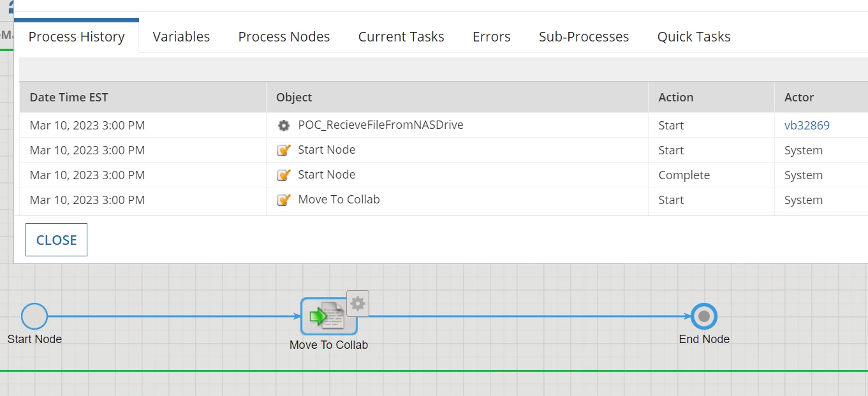Click the task icon in Start Node Complete row
Viewport: 868px width, 396px height.
point(284,175)
